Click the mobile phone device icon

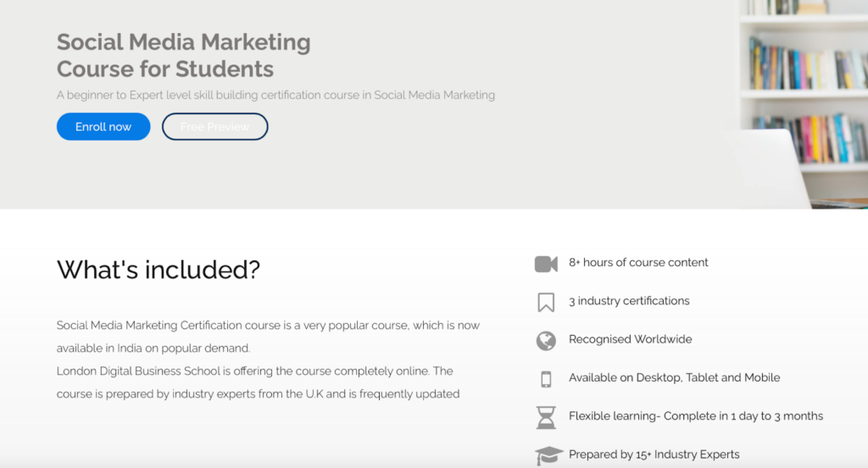click(x=546, y=379)
